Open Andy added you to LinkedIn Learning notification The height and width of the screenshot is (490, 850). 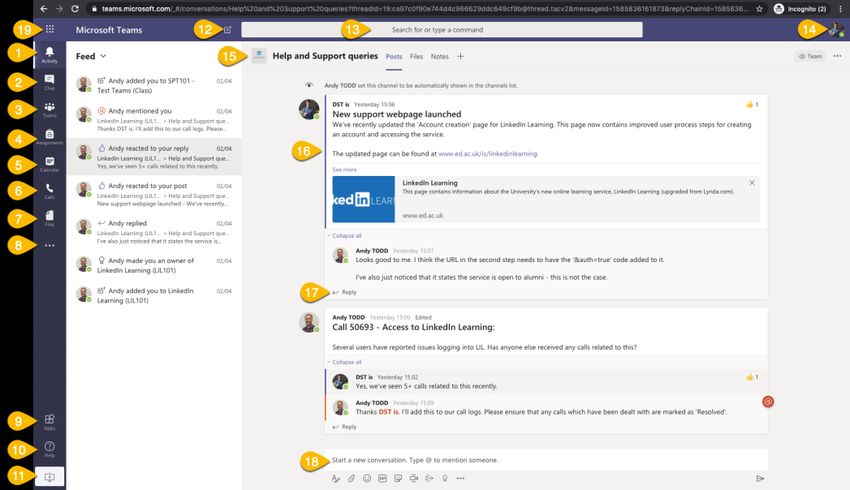[154, 295]
